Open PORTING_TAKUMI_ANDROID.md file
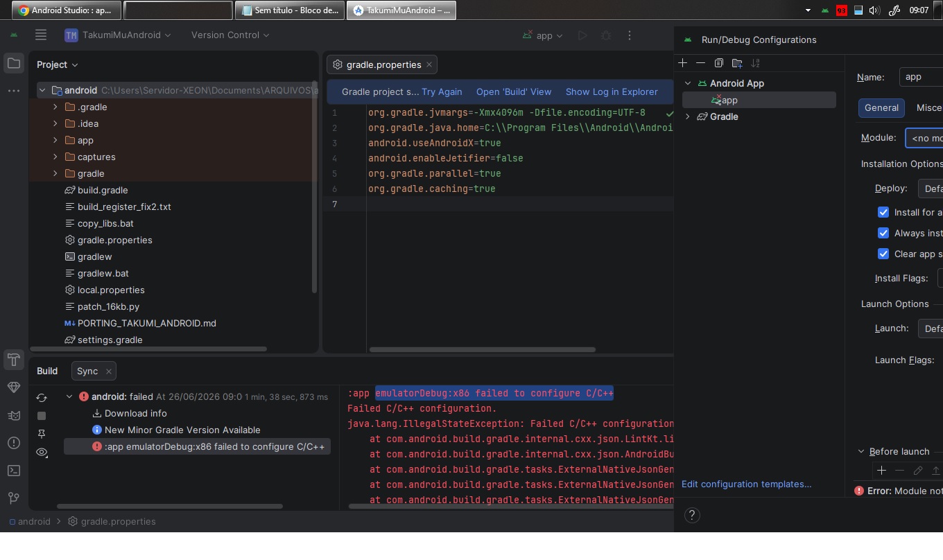Viewport: 943px width, 560px height. [x=146, y=324]
